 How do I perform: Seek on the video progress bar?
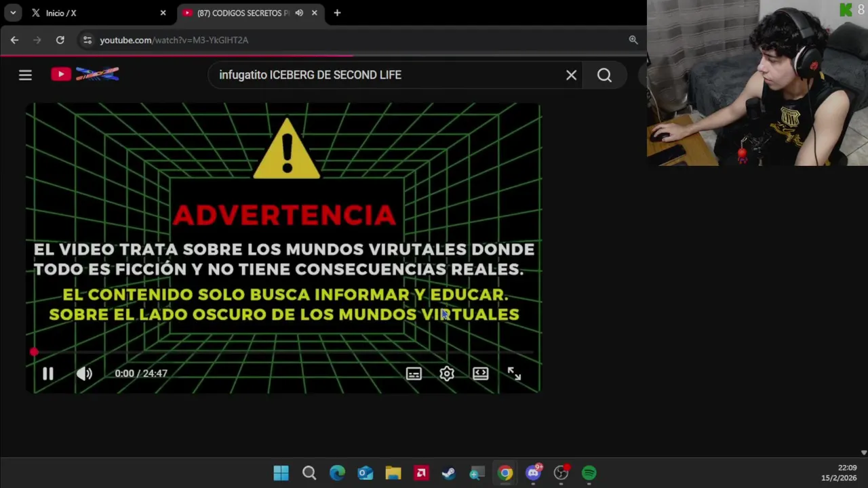pyautogui.click(x=283, y=352)
